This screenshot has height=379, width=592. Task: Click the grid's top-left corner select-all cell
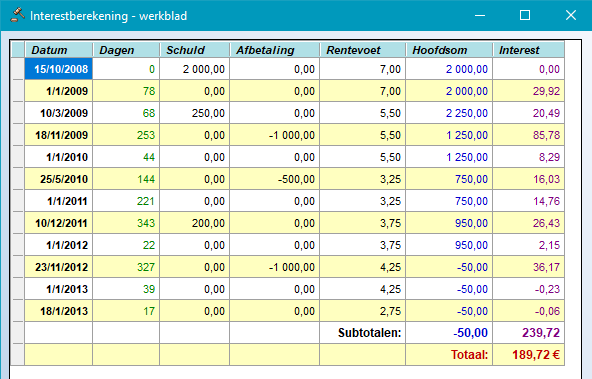click(x=18, y=50)
